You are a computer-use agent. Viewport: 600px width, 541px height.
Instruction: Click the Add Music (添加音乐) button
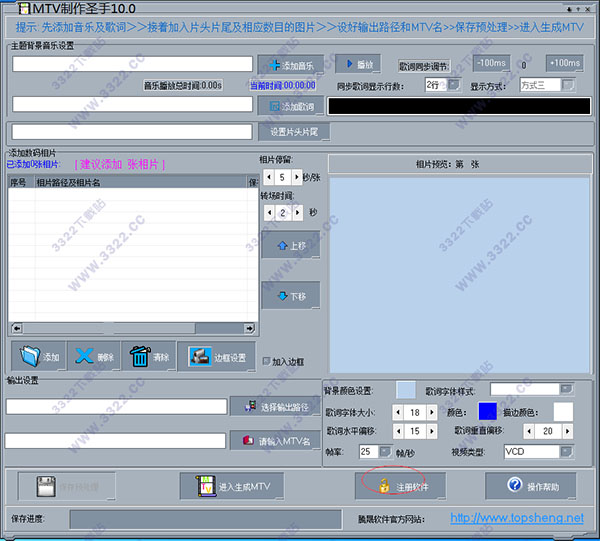[291, 65]
